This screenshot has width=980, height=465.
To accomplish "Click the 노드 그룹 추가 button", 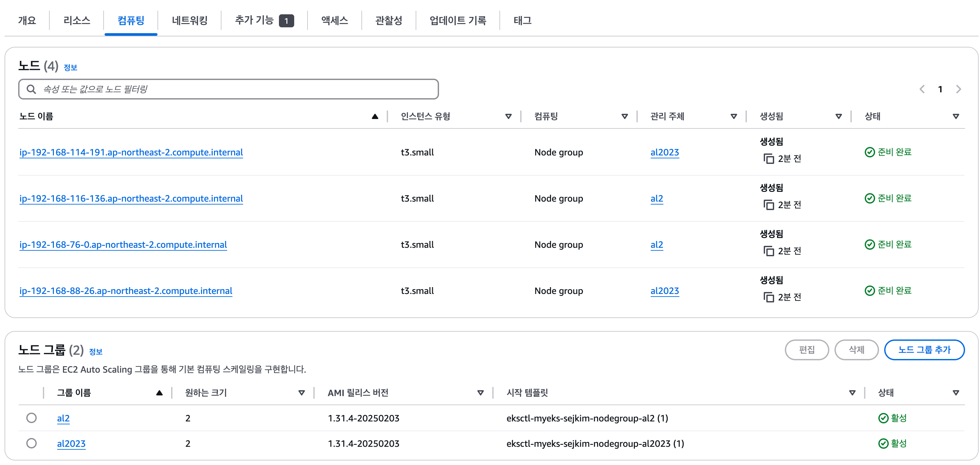I will click(924, 349).
